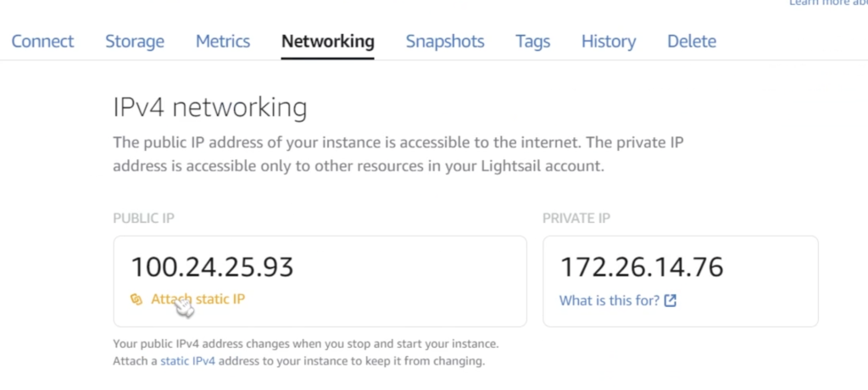The width and height of the screenshot is (868, 390).
Task: Switch to the Delete tab
Action: coord(691,42)
